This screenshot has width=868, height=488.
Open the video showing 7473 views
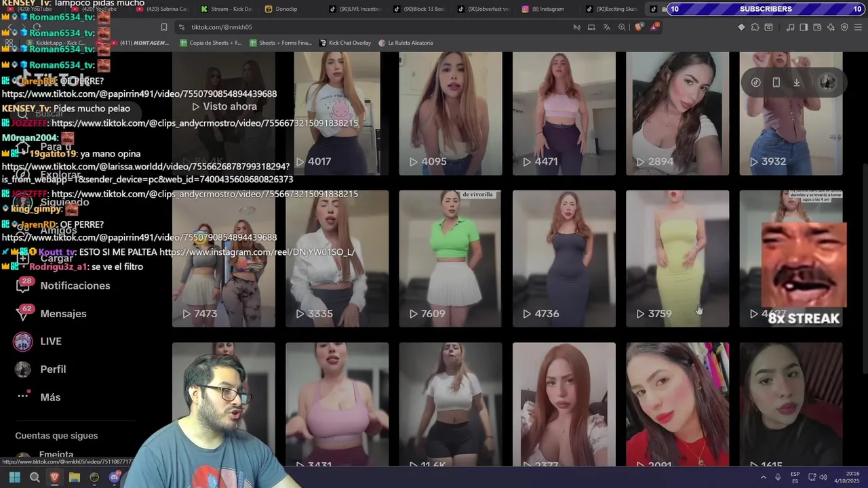(x=224, y=259)
